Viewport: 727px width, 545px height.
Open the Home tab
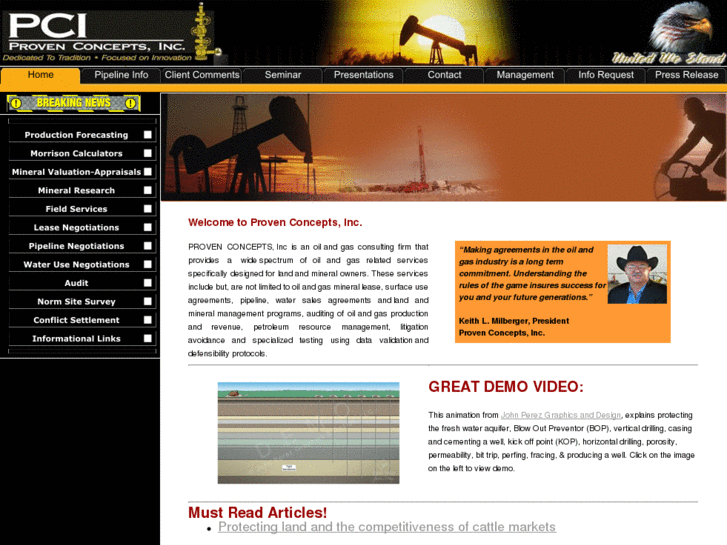(40, 75)
